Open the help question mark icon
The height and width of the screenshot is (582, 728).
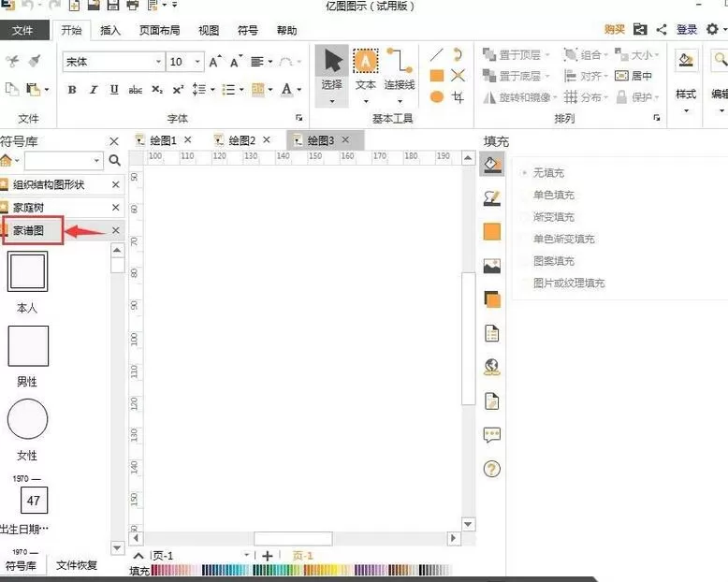(491, 469)
